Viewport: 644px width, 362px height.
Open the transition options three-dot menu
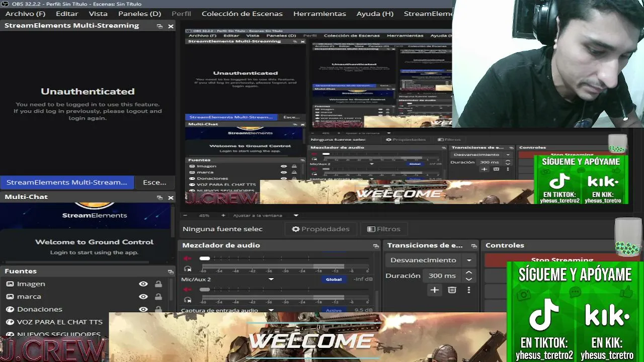point(468,290)
